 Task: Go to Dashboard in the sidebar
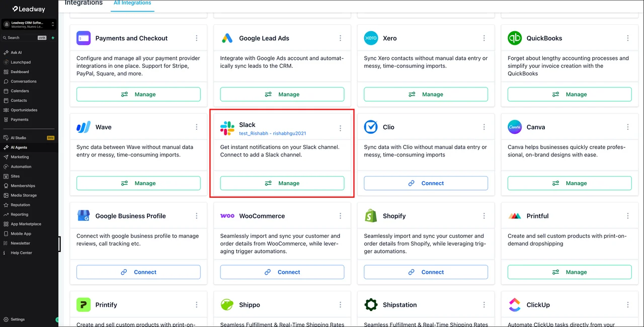click(x=20, y=72)
